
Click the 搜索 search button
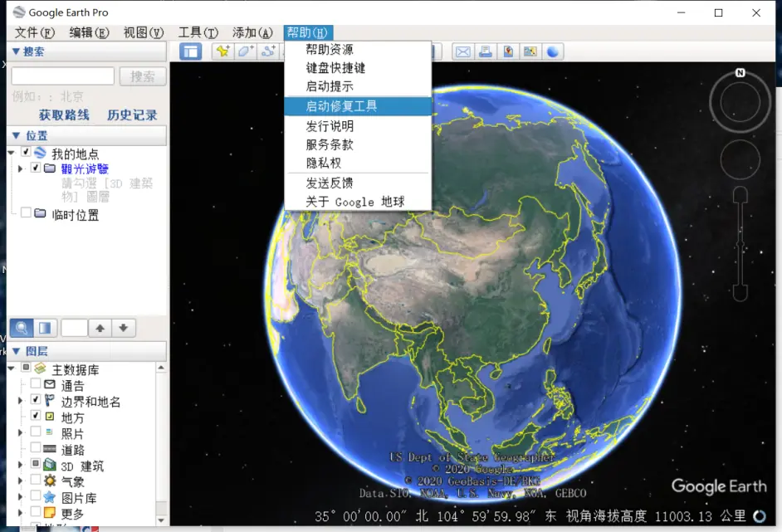click(143, 76)
